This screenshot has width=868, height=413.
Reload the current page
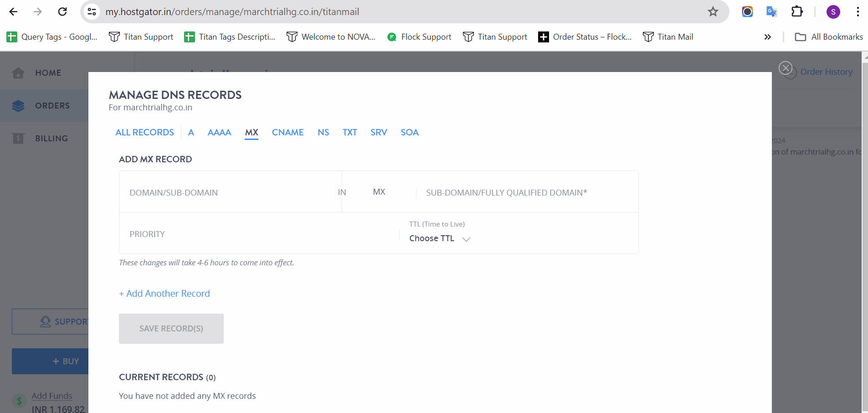62,11
